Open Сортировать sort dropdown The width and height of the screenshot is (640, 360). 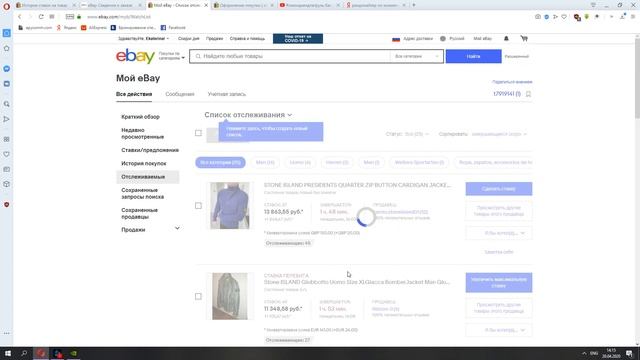click(x=483, y=134)
